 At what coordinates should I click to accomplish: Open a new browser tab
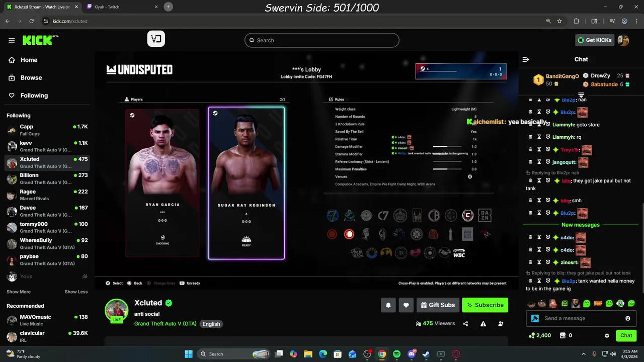point(168,7)
